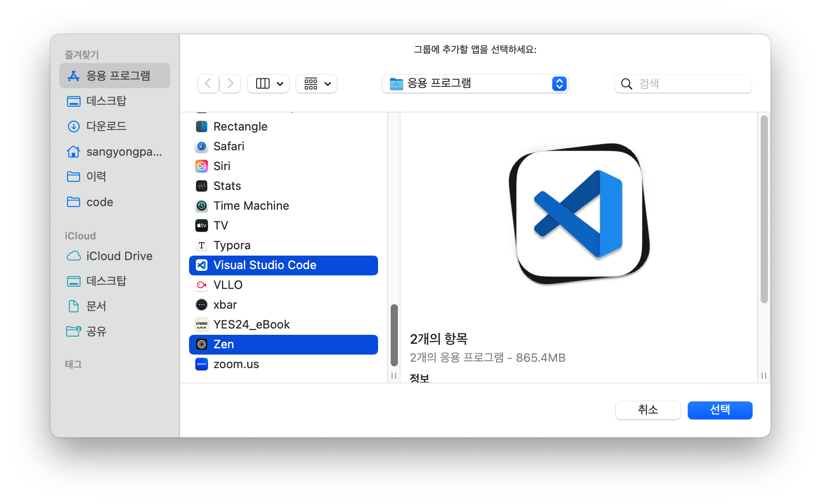Open the grouping options dropdown
The image size is (821, 504).
click(x=316, y=83)
